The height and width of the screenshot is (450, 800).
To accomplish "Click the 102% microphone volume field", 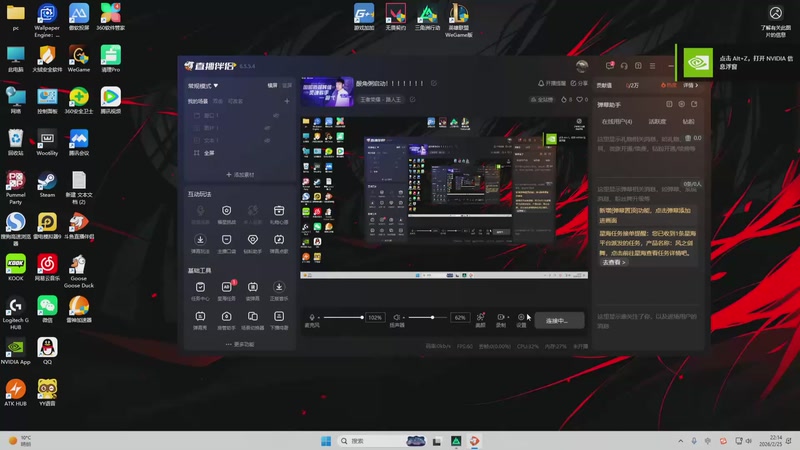I will pyautogui.click(x=375, y=317).
